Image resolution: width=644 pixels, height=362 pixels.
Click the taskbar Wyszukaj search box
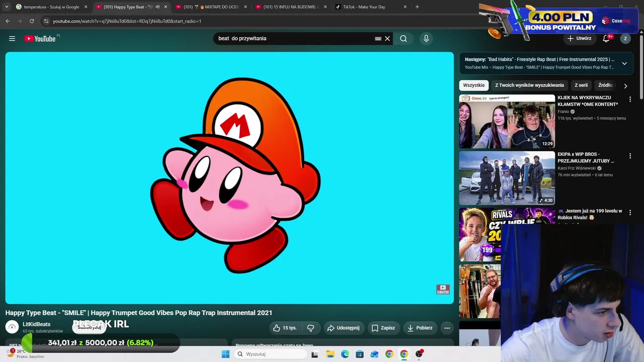[271, 354]
